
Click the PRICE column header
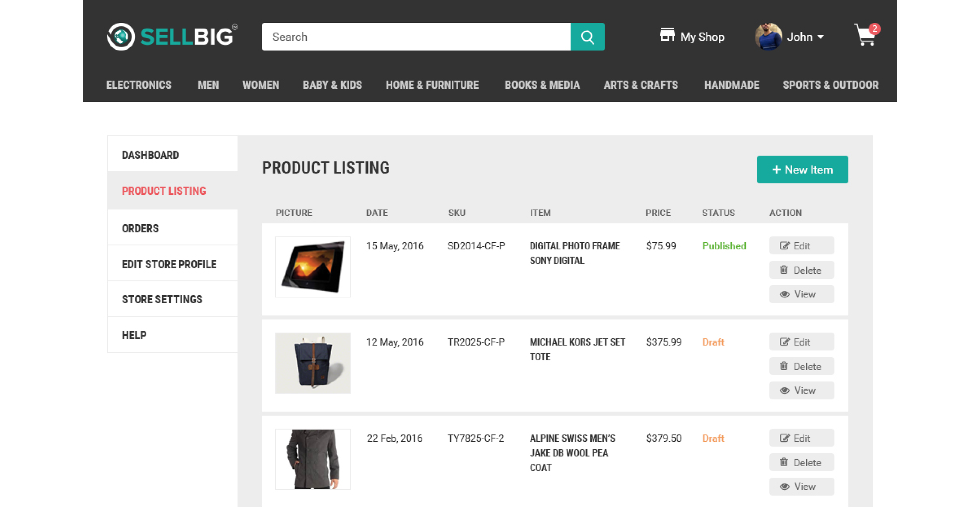click(x=658, y=213)
